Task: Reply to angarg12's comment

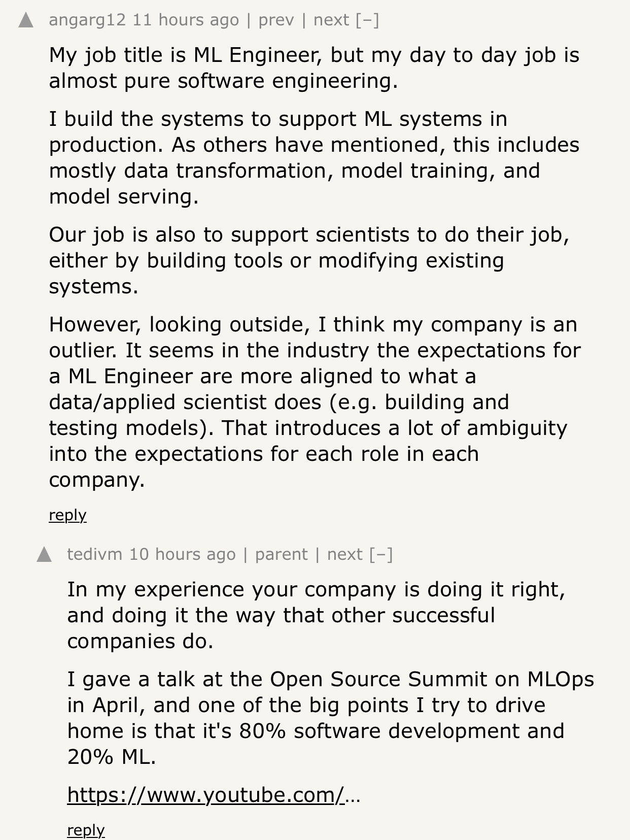Action: (67, 515)
